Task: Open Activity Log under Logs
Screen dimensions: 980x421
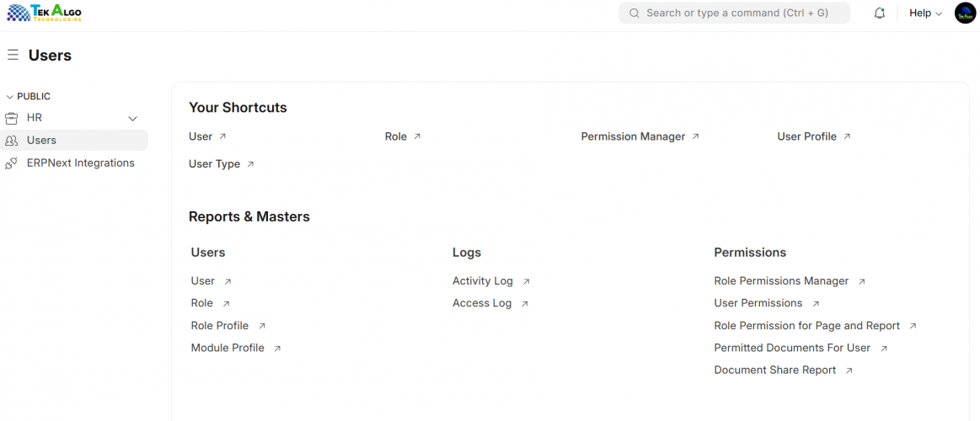Action: click(x=482, y=281)
